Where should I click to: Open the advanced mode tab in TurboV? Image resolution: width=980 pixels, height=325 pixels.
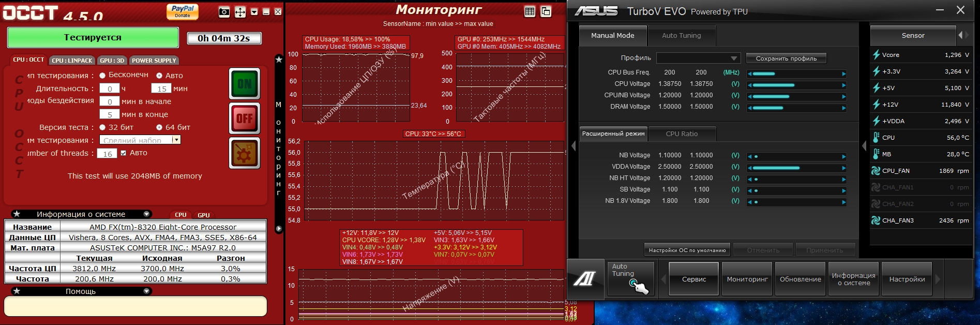pos(613,134)
